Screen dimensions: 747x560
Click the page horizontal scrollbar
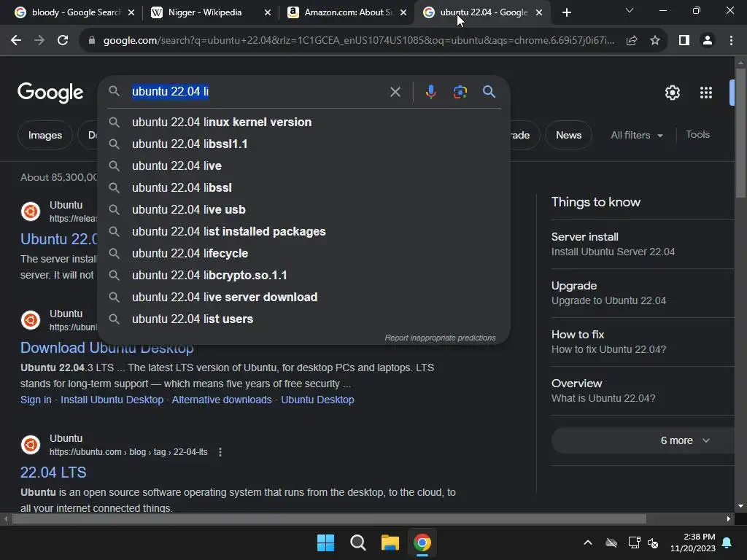pyautogui.click(x=329, y=518)
